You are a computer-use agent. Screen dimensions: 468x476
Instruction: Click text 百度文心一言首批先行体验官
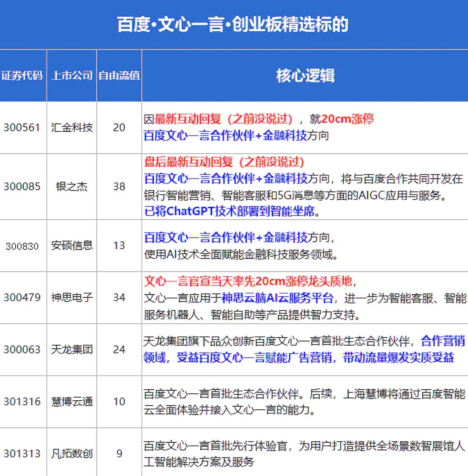(215, 446)
